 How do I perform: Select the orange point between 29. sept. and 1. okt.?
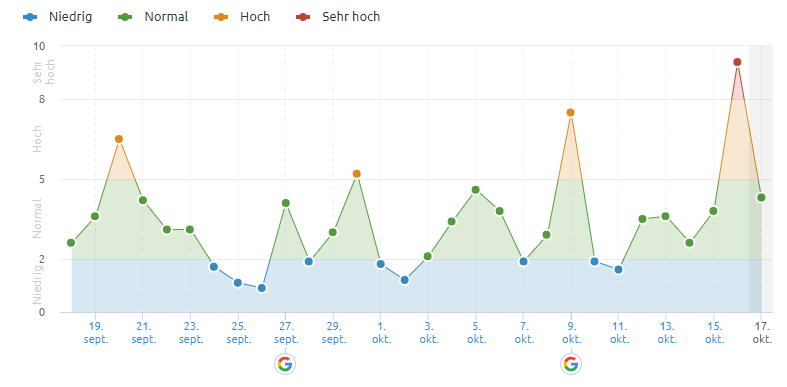[356, 174]
